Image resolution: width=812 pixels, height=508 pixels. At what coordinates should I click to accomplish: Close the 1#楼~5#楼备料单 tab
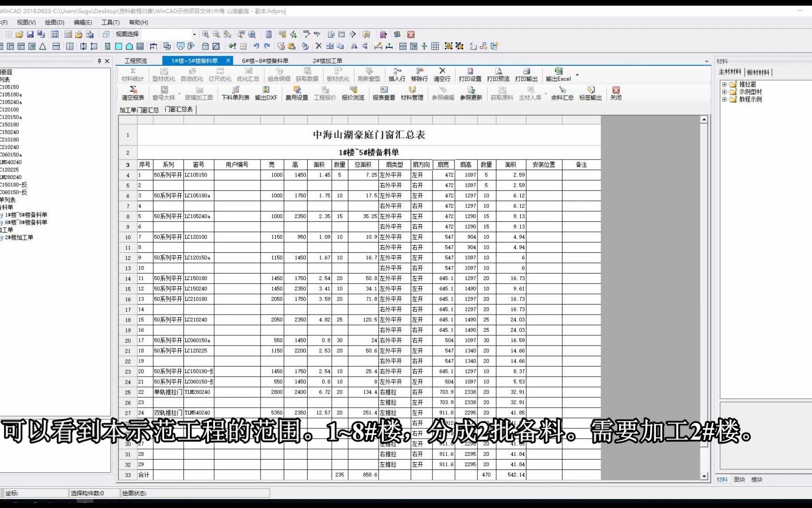(228, 61)
